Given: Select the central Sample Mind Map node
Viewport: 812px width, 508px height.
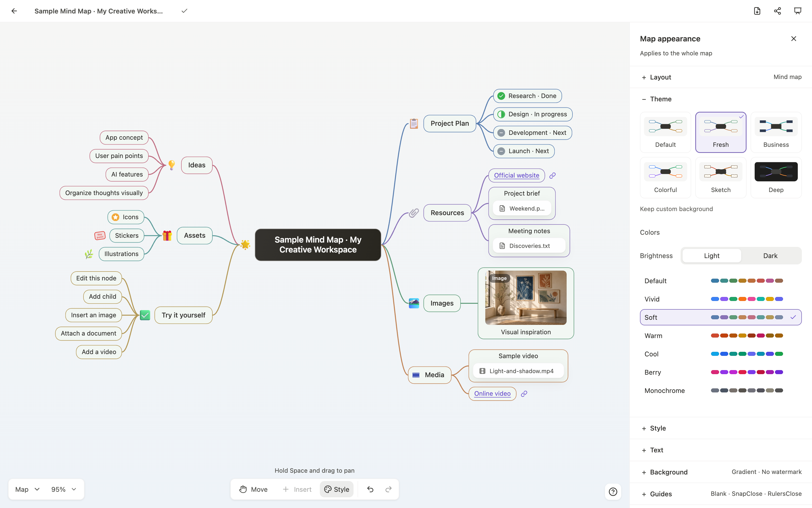Looking at the screenshot, I should (318, 245).
